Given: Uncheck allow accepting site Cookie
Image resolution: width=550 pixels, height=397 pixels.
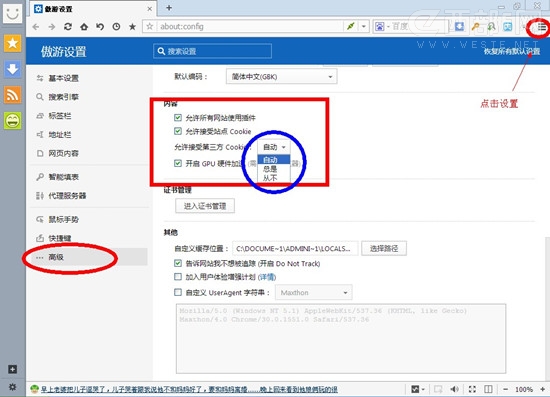Looking at the screenshot, I should click(178, 131).
